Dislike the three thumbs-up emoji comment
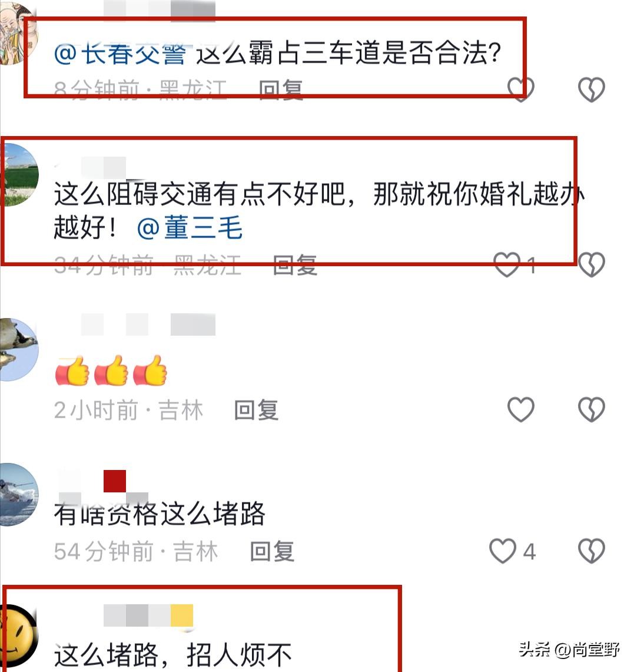This screenshot has height=672, width=634. tap(591, 409)
